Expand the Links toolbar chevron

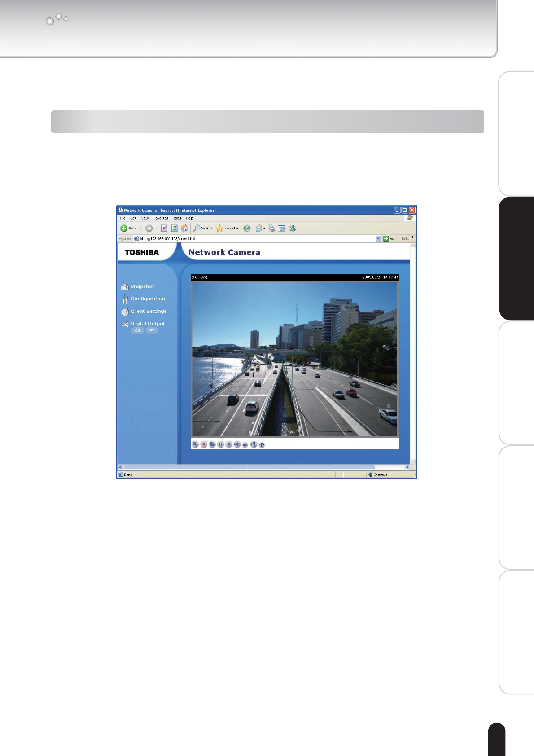click(x=413, y=237)
